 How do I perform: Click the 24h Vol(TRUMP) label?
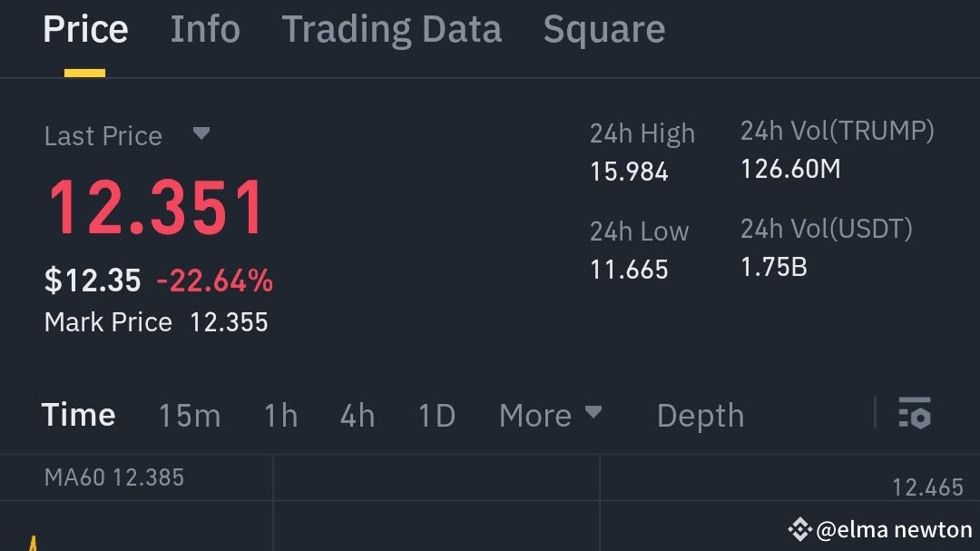tap(837, 132)
